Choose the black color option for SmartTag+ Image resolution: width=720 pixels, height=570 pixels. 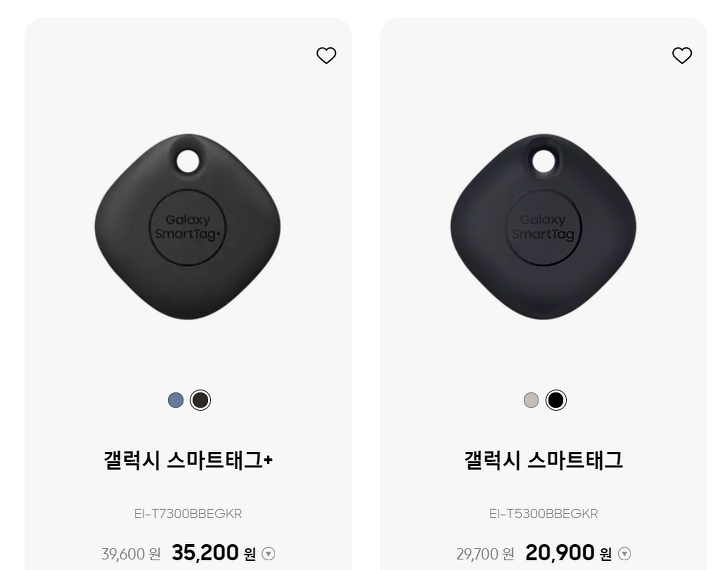pos(201,400)
